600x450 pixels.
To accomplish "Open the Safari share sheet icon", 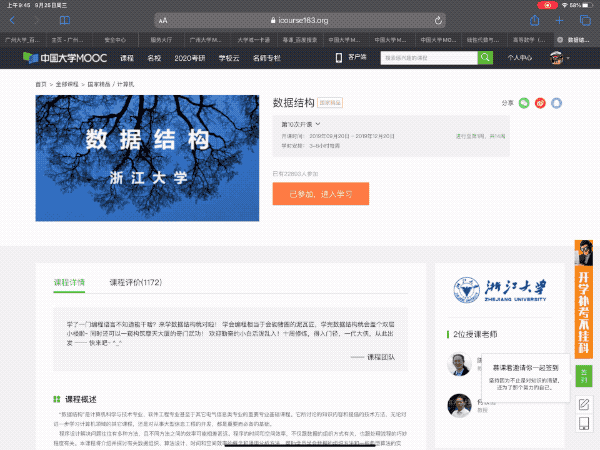I will coord(535,20).
